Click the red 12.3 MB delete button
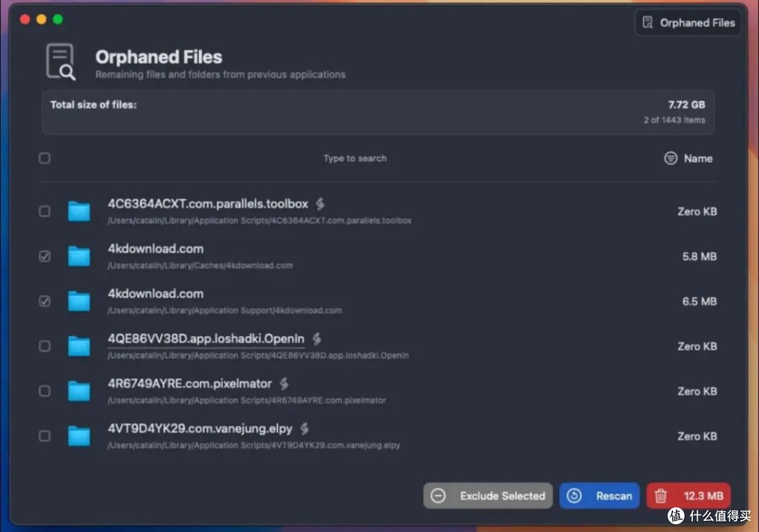 [688, 495]
